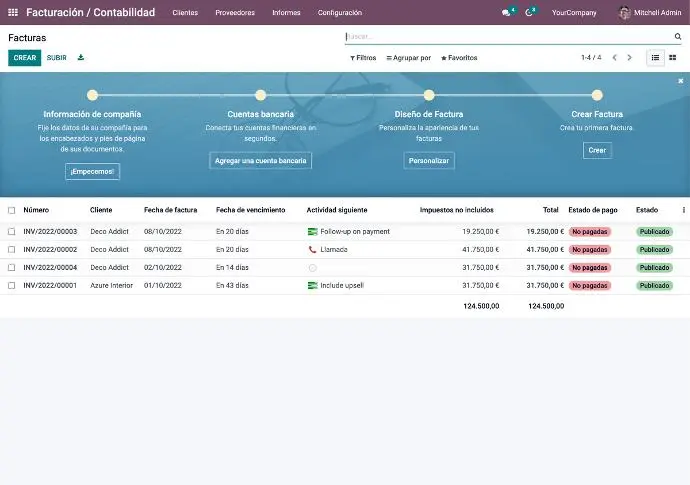Click into the Buscar search field
This screenshot has height=485, width=690.
(505, 37)
